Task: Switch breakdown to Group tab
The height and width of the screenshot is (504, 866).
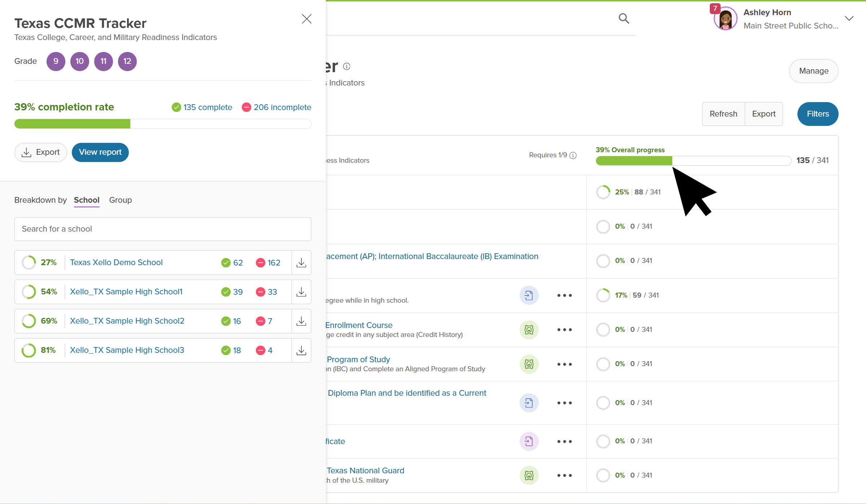Action: click(x=121, y=200)
